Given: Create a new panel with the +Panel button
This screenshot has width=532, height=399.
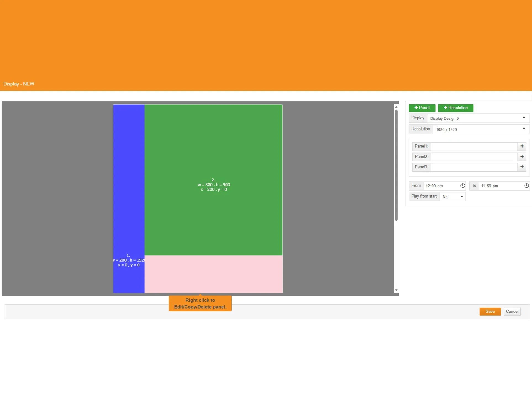Looking at the screenshot, I should 422,108.
